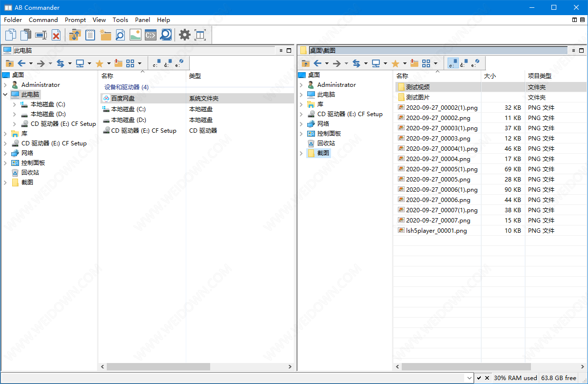Click right panel horizontal scrollbar thumb
This screenshot has width=588, height=384.
[466, 366]
